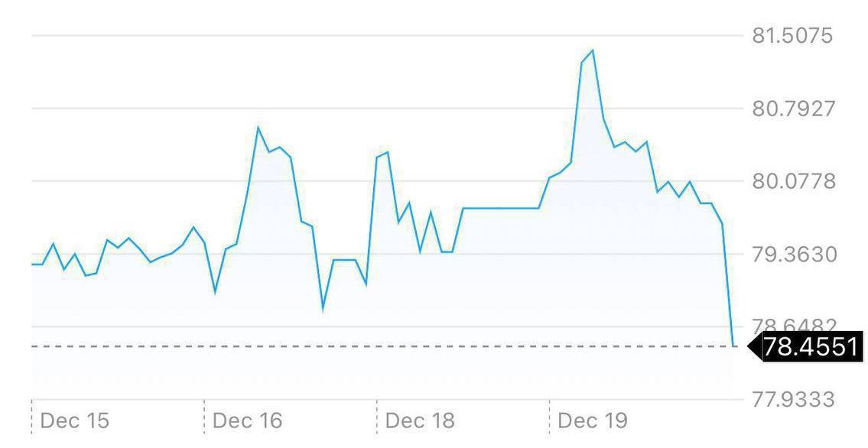Click the starting point of the chart line
The width and height of the screenshot is (868, 448).
pyautogui.click(x=33, y=265)
